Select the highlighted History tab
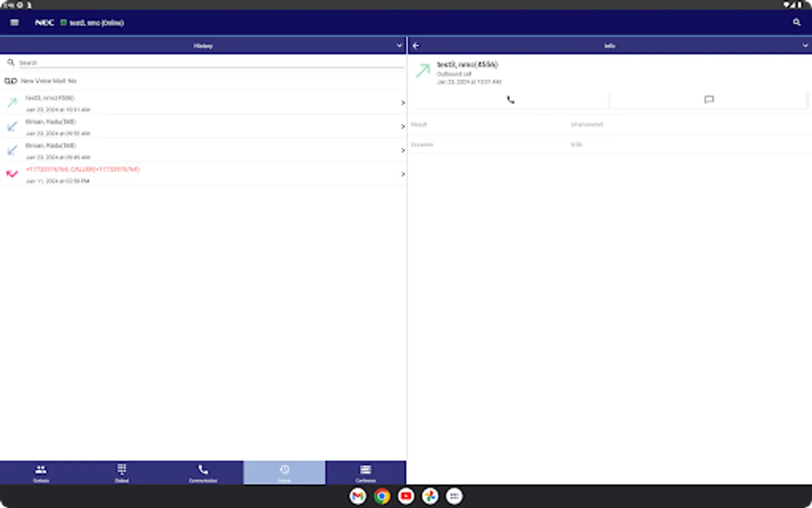The width and height of the screenshot is (812, 508). [x=284, y=472]
